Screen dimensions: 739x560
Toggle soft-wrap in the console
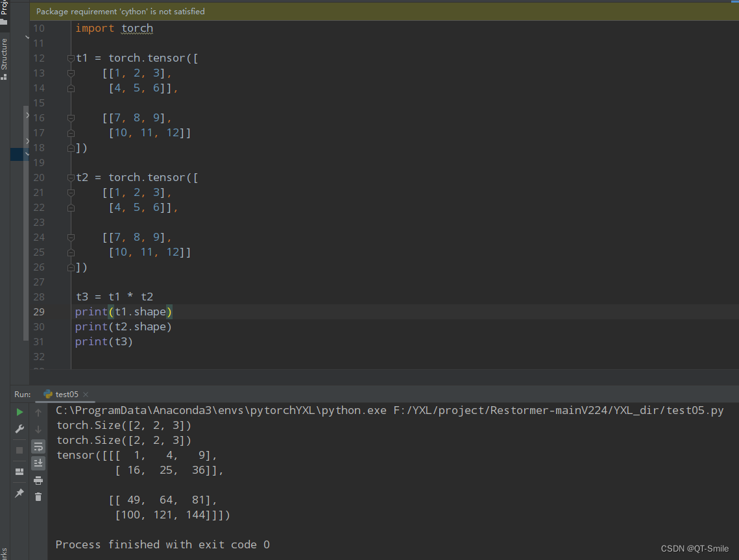[x=38, y=446]
